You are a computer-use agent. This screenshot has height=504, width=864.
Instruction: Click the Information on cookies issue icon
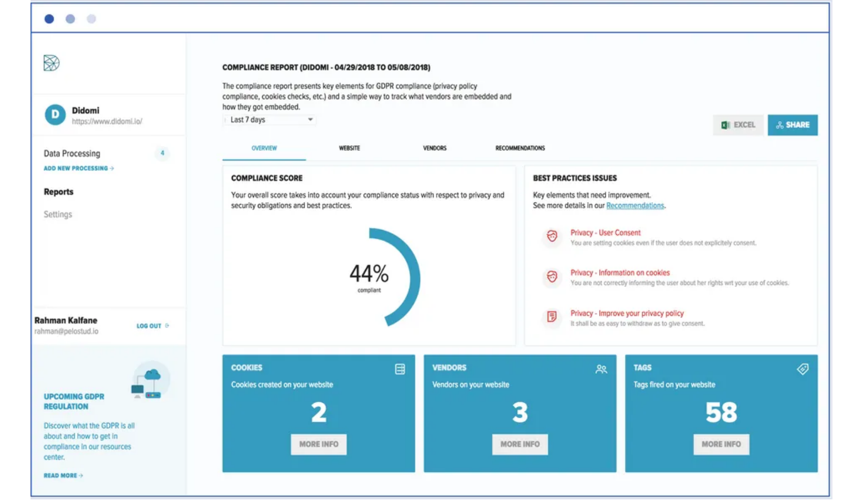pyautogui.click(x=552, y=277)
